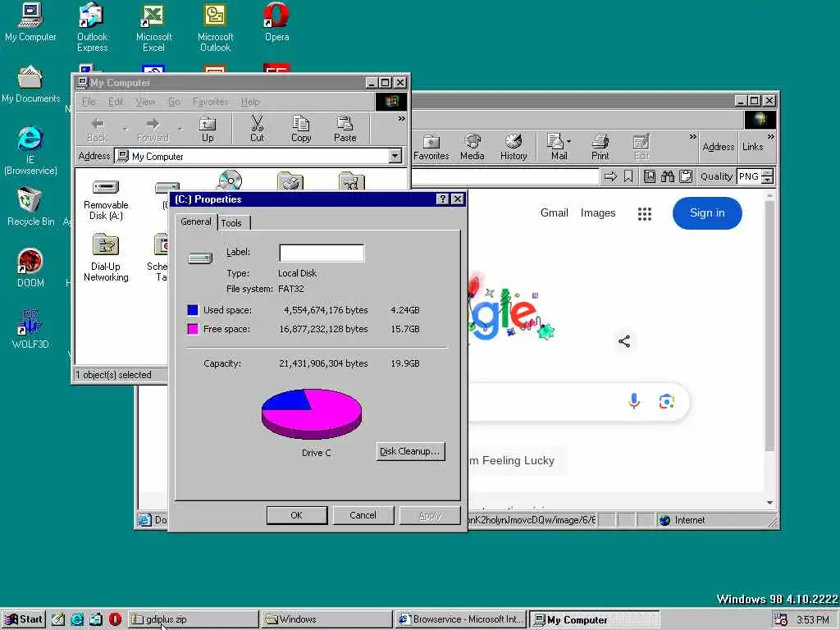The height and width of the screenshot is (630, 840).
Task: Click the Google Lens camera search icon
Action: click(x=666, y=400)
